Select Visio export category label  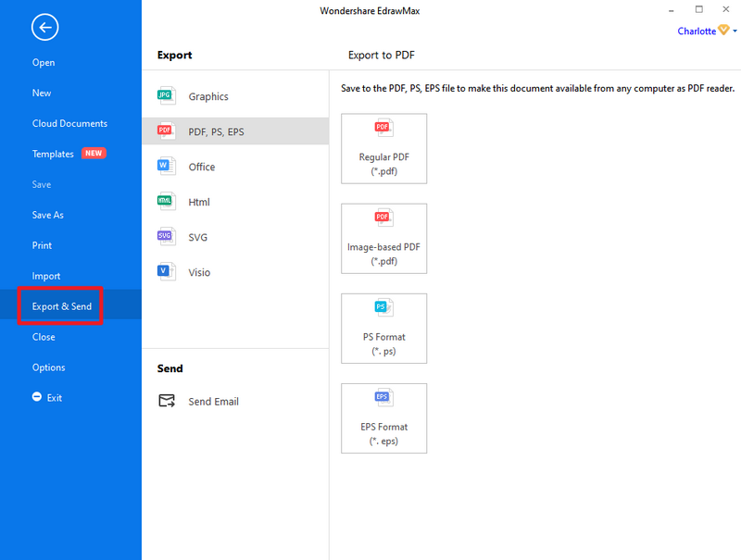pos(199,272)
